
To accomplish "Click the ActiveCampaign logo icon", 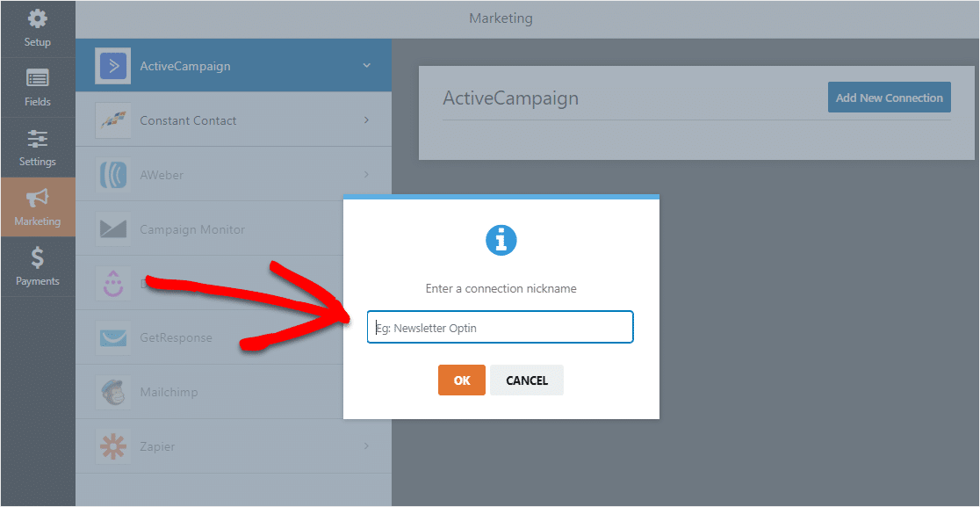I will tap(113, 66).
